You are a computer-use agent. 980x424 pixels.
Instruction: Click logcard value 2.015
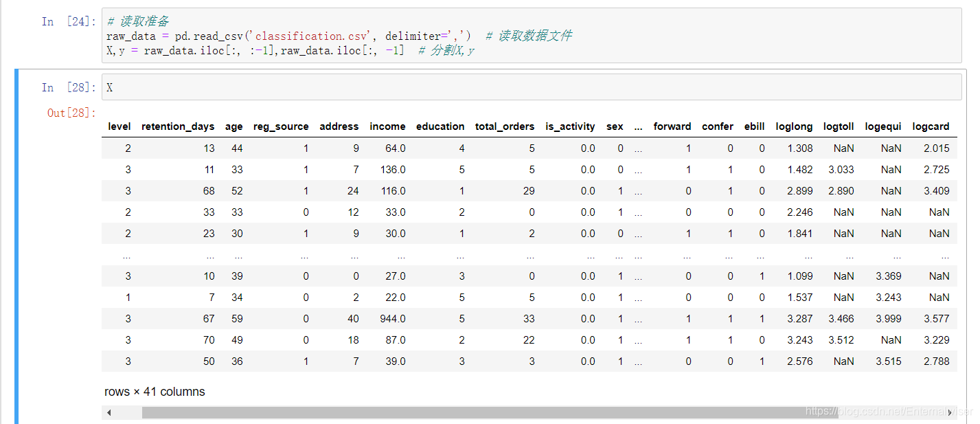[937, 148]
